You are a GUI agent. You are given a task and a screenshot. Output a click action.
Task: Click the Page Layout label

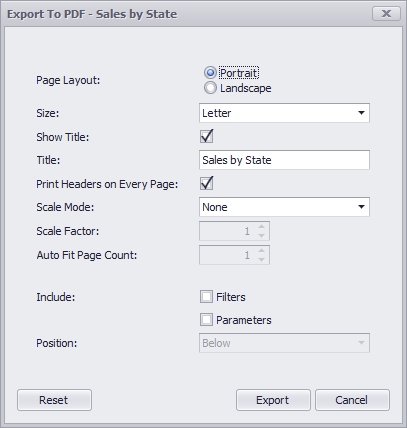click(x=68, y=80)
